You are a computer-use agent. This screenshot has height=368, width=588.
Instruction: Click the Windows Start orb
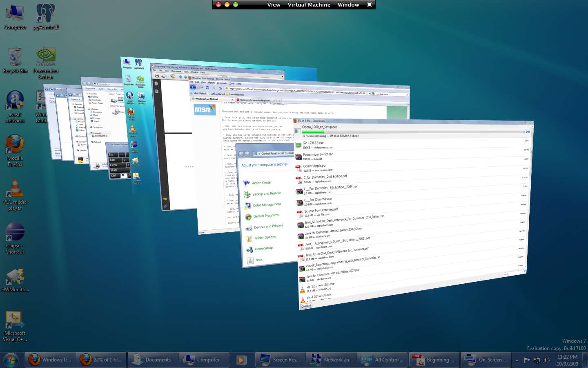point(11,360)
